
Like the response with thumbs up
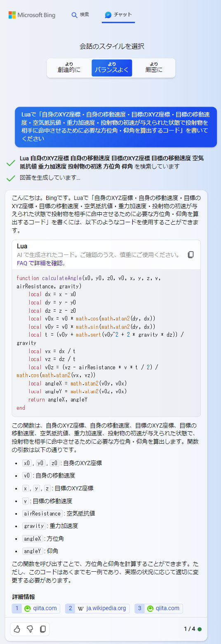(x=17, y=629)
